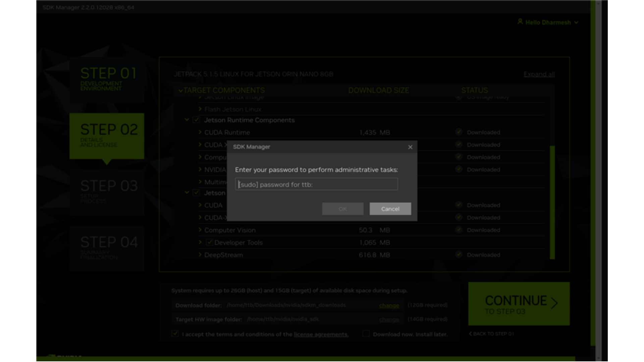Open the license agreements link

(321, 335)
